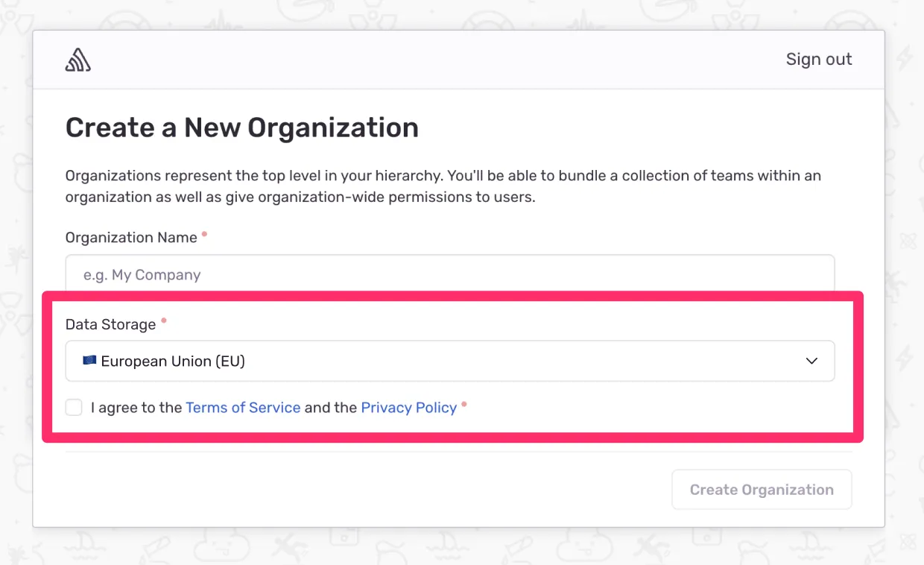This screenshot has height=565, width=924.
Task: Click the EU flag icon in Data Storage field
Action: pos(89,360)
